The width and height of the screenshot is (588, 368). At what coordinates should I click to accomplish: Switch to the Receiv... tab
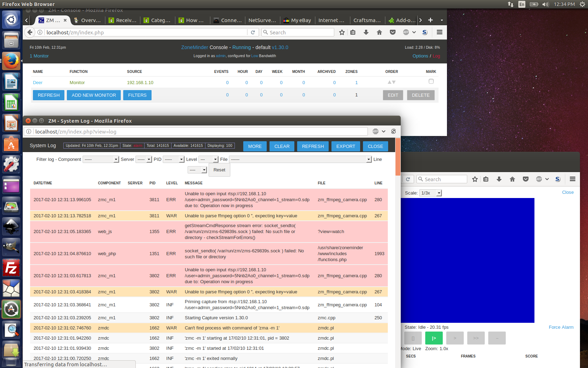(122, 20)
